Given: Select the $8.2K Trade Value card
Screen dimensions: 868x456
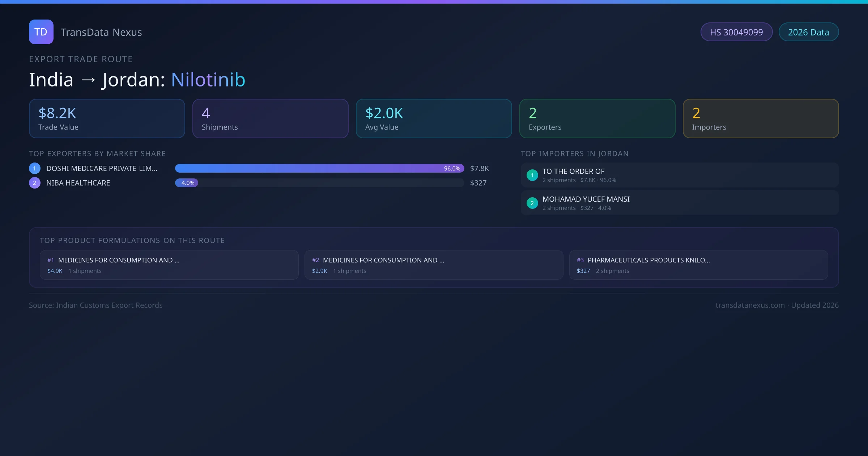Looking at the screenshot, I should coord(107,119).
